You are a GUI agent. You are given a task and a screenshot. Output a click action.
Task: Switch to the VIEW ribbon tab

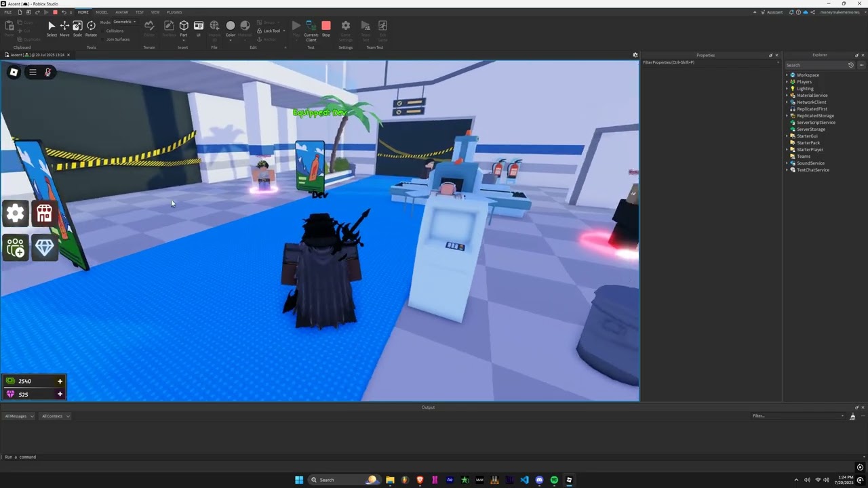point(155,12)
